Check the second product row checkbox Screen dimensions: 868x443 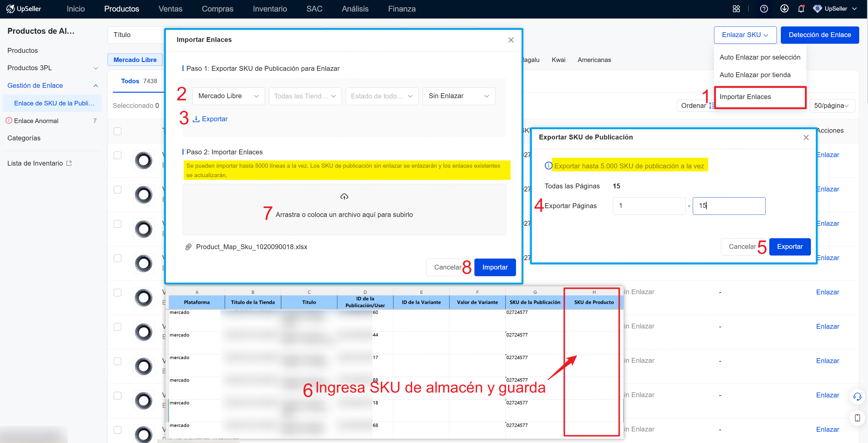(x=117, y=190)
